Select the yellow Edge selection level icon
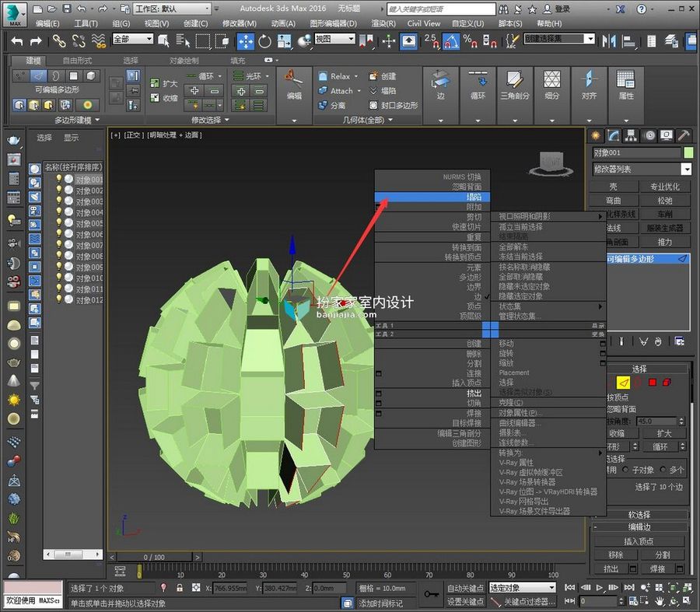Viewport: 700px width, 612px height. (623, 383)
